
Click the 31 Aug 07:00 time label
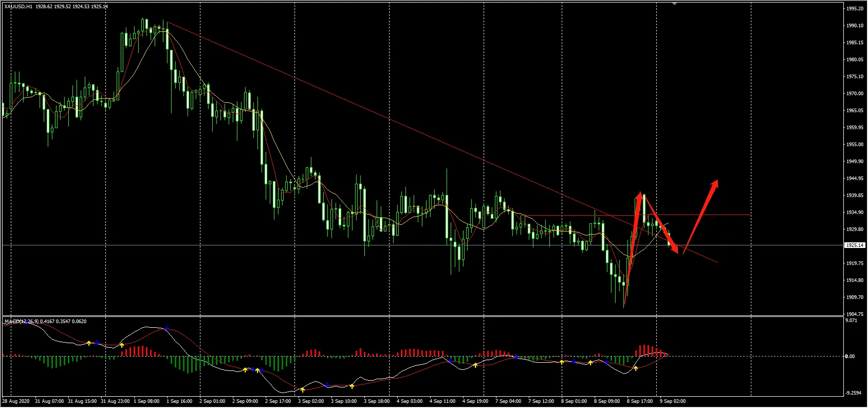pyautogui.click(x=49, y=401)
